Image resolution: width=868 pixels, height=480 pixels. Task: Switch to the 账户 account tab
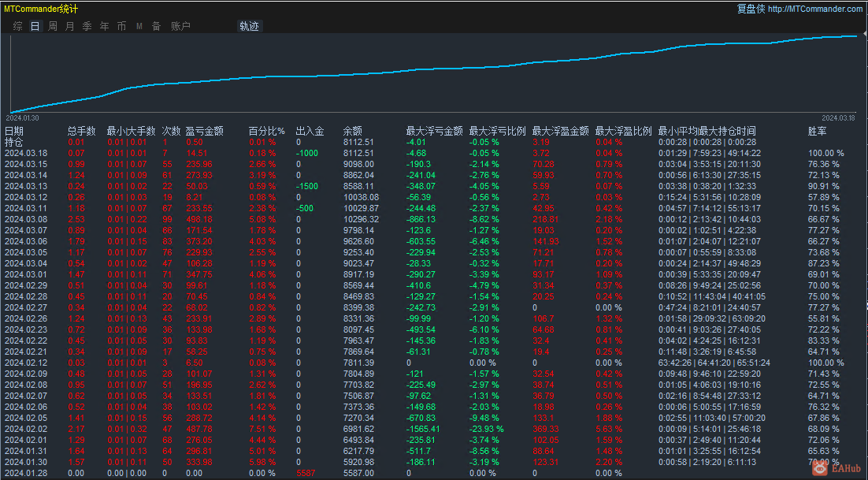coord(180,26)
